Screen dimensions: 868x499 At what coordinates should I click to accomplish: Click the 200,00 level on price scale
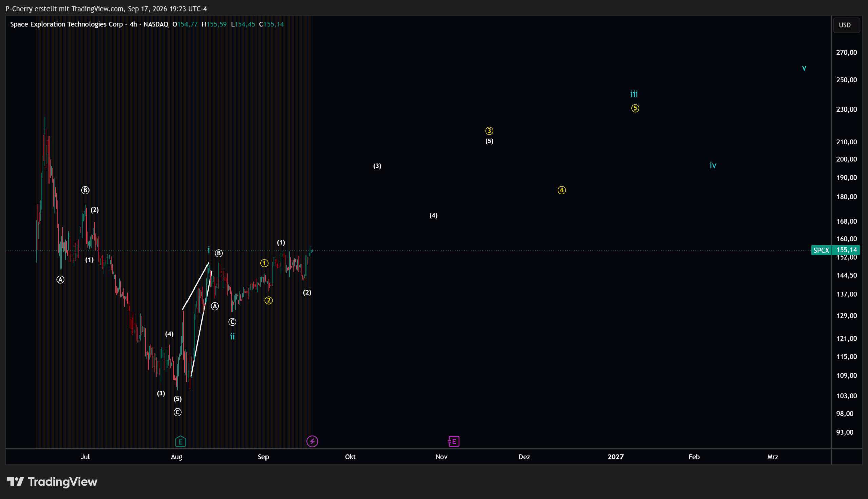click(846, 159)
